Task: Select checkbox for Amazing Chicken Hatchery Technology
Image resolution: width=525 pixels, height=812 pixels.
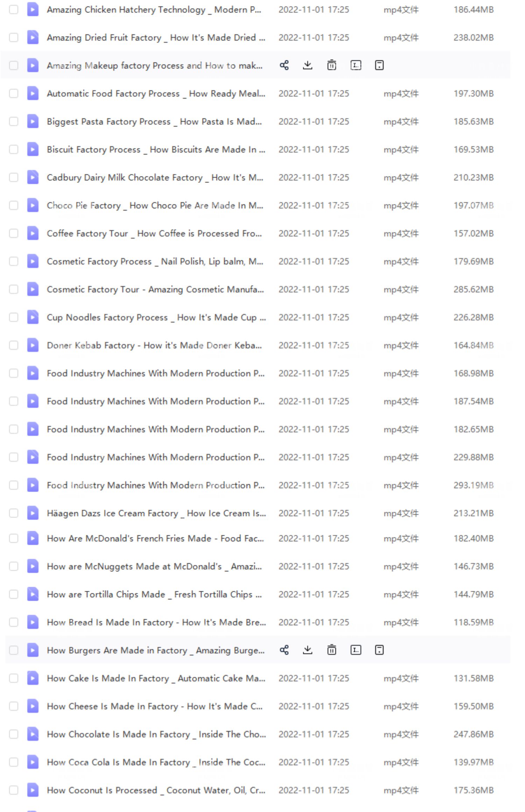Action: 14,9
